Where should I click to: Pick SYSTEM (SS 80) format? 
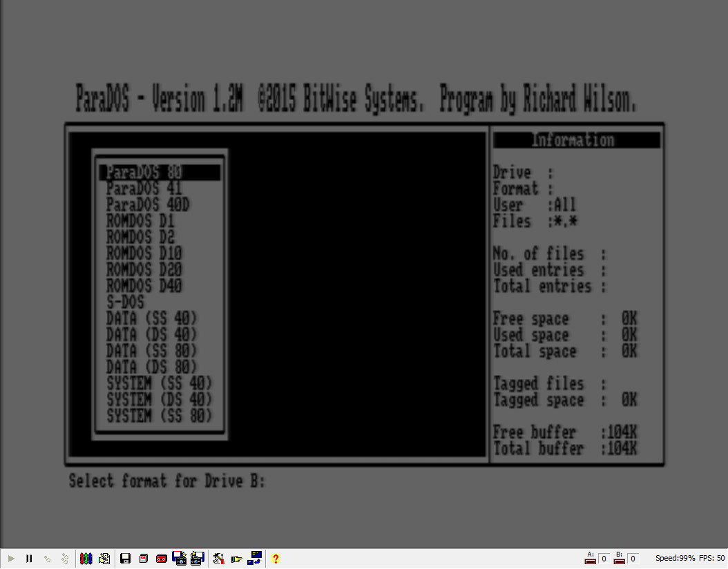click(x=160, y=416)
